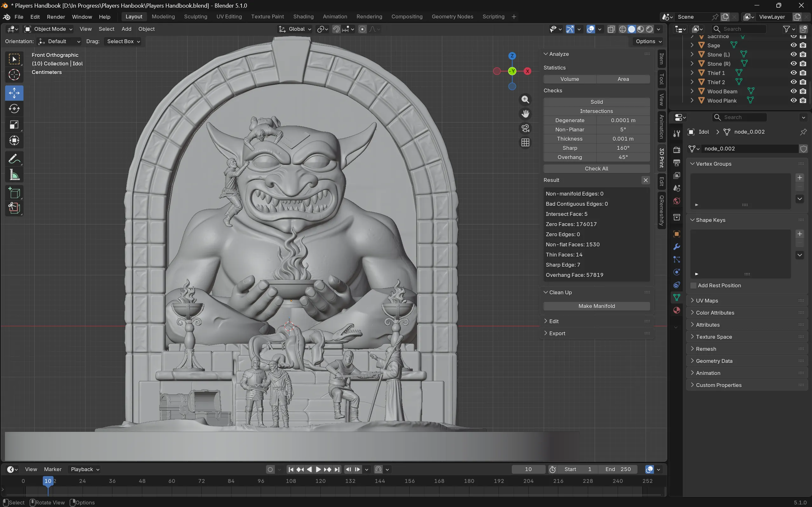Click the outliner Search field
Screen dimensions: 812x507
point(739,29)
